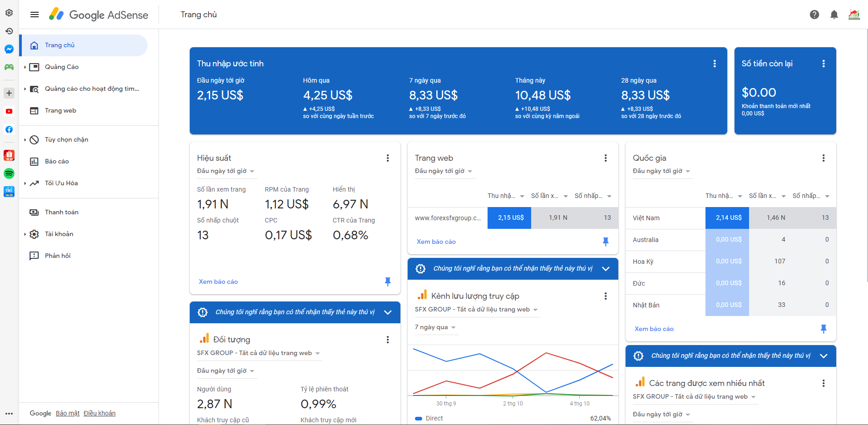Click the traffic channel line chart

pos(513,371)
